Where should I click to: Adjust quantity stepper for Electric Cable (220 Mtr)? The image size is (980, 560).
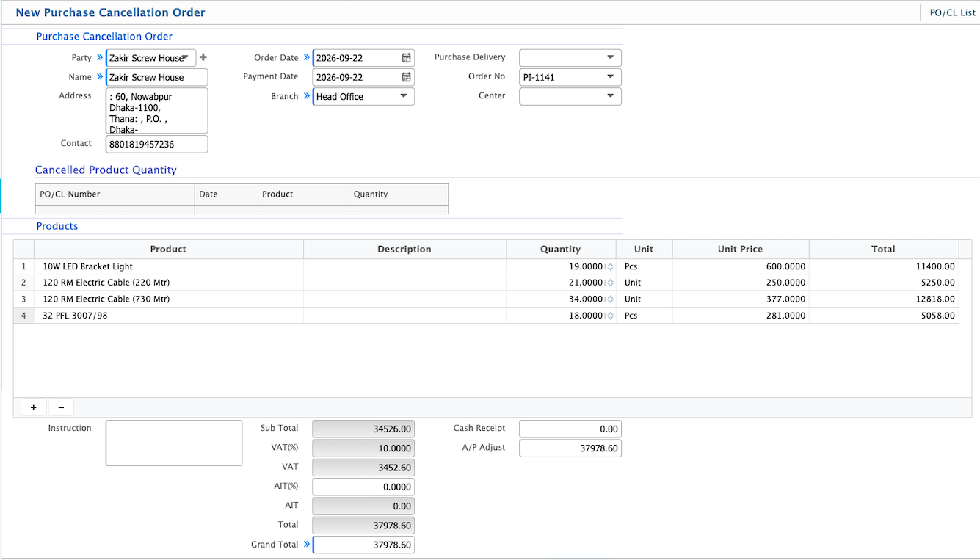click(610, 283)
